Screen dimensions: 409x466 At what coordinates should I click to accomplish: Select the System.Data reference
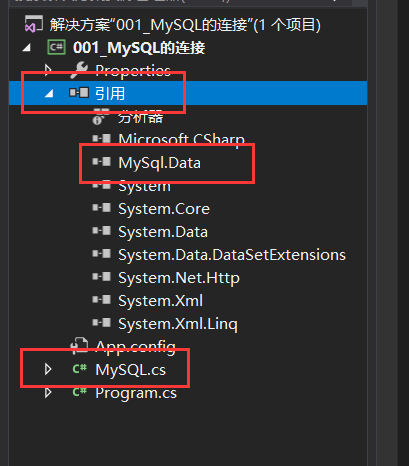pos(163,232)
